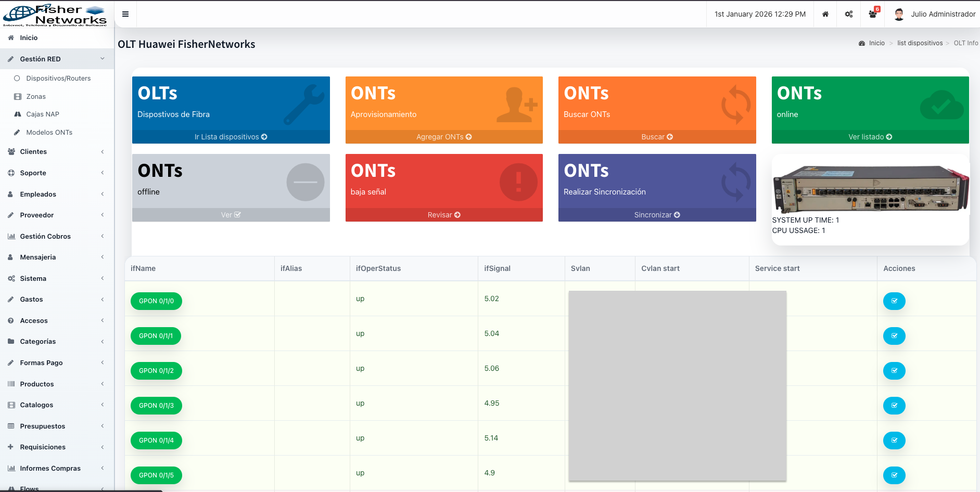Open the users notification icon with badge
This screenshot has width=980, height=492.
point(873,14)
